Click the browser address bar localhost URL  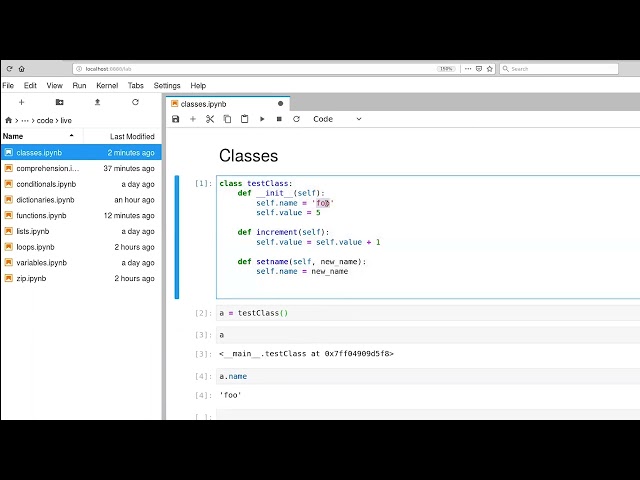pos(253,69)
